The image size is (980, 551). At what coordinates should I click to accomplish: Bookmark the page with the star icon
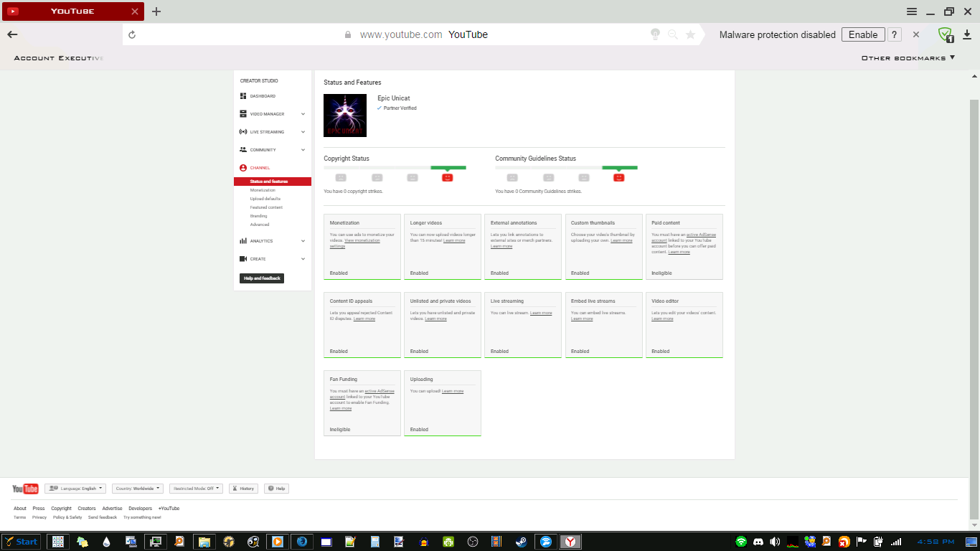pos(690,34)
